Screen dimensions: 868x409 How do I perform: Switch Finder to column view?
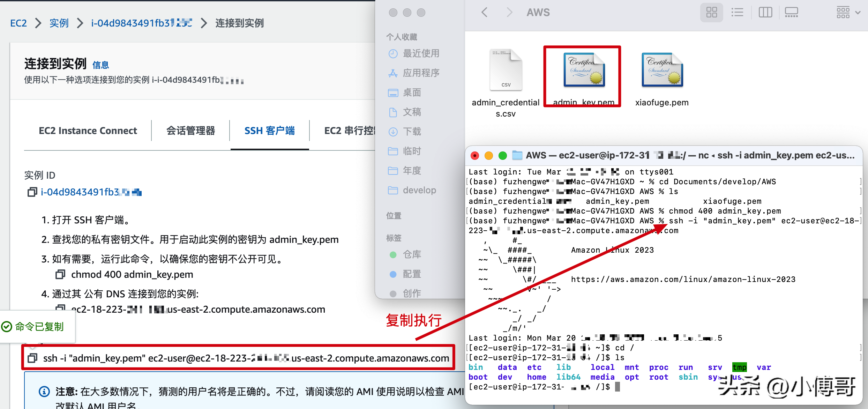765,13
